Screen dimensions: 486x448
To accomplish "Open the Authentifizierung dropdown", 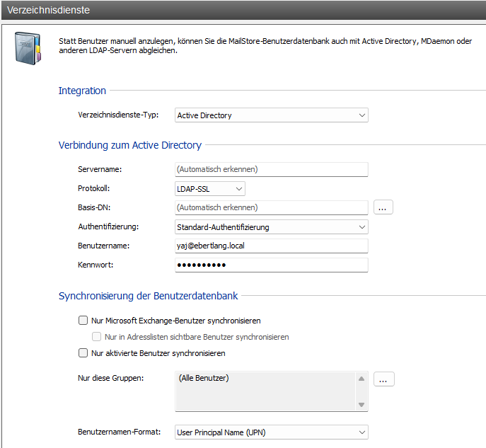I will click(271, 227).
